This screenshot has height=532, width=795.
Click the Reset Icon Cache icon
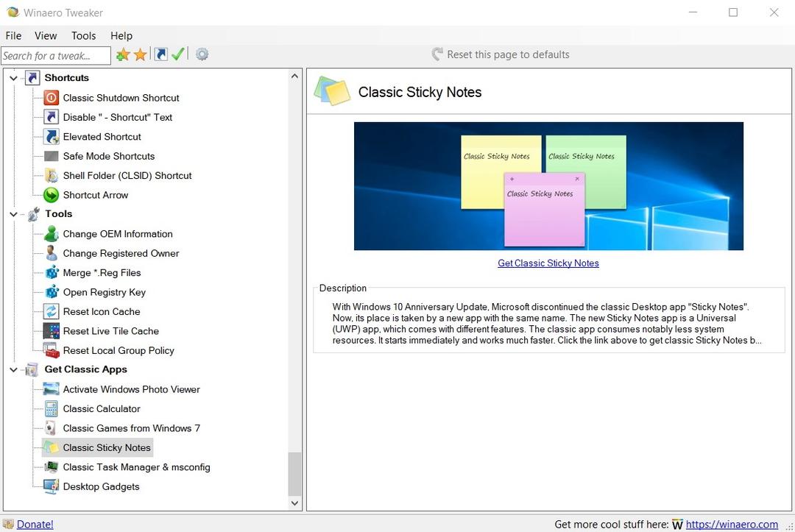tap(51, 312)
